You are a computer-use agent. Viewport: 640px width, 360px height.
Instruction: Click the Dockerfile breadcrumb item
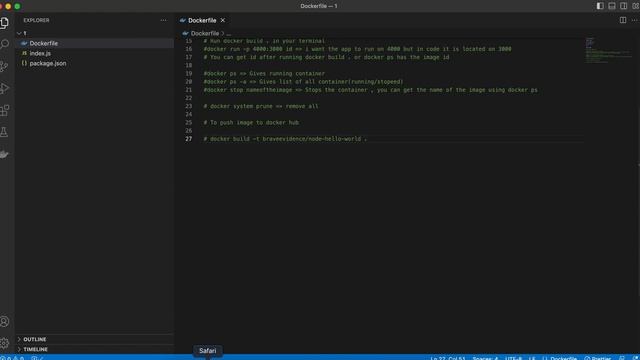[x=205, y=33]
